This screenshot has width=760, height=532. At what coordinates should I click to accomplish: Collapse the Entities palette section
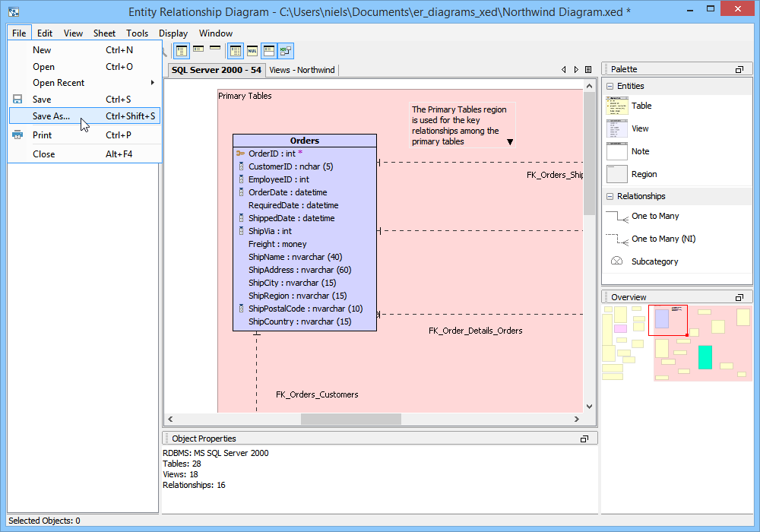click(610, 86)
